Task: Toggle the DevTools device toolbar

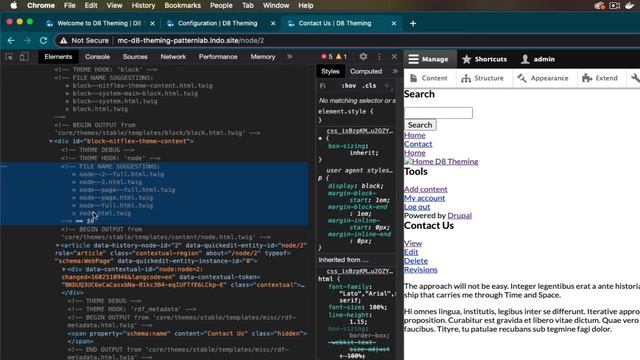Action: click(x=24, y=57)
